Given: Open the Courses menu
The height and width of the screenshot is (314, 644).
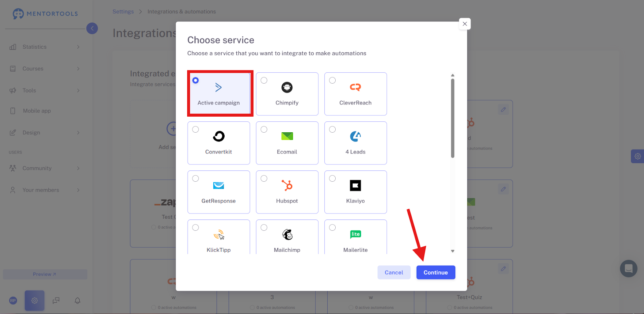Looking at the screenshot, I should (44, 69).
